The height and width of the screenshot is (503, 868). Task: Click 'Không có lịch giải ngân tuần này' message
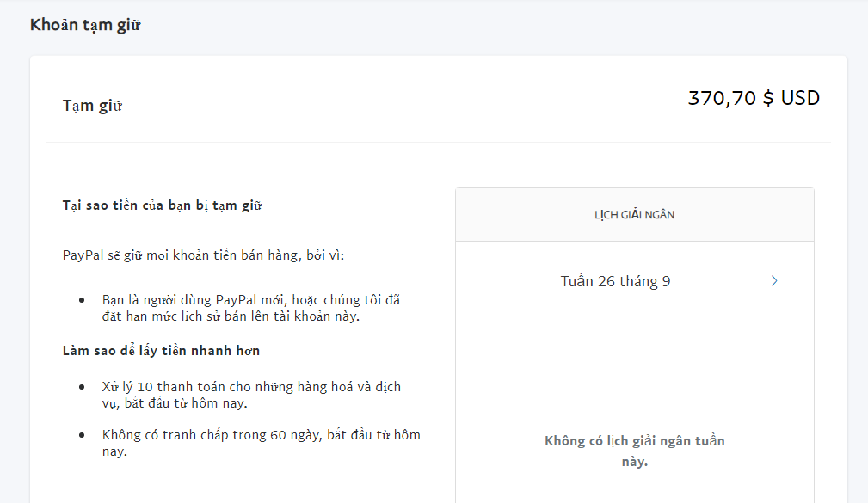(x=634, y=451)
